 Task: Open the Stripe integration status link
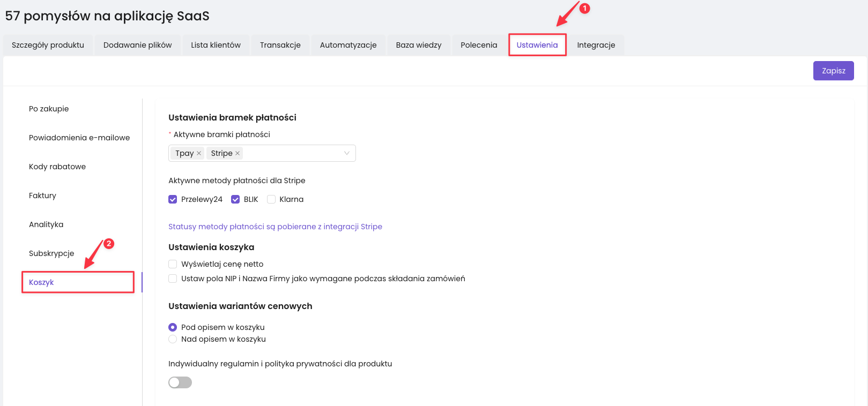[x=275, y=227]
